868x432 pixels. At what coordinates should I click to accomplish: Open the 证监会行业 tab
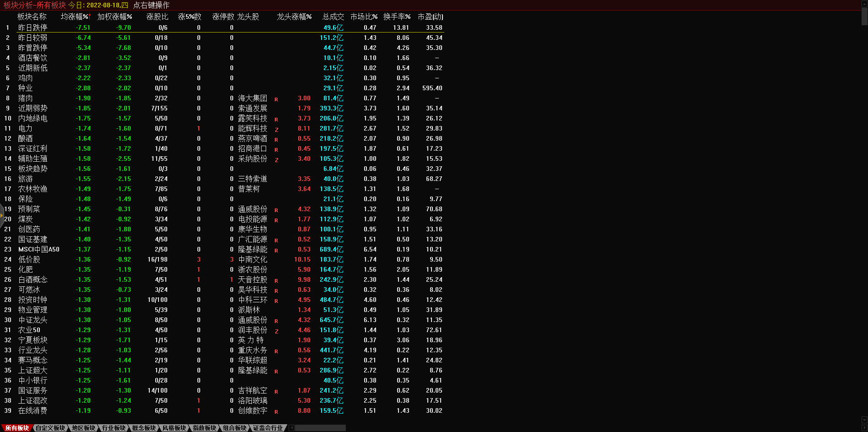tap(268, 428)
